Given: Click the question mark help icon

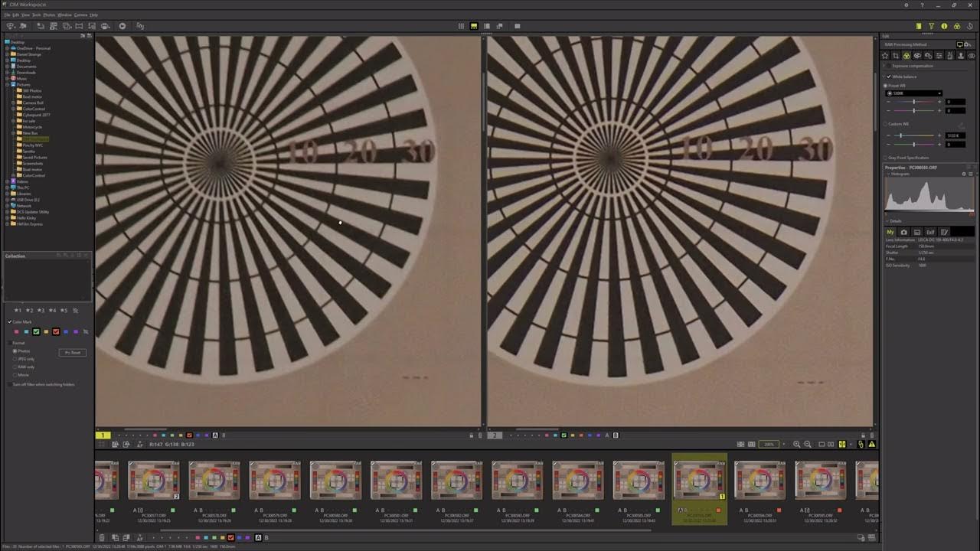Looking at the screenshot, I should click(923, 5).
